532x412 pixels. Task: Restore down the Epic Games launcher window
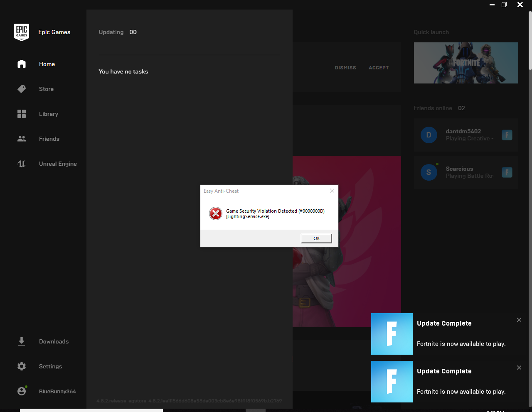[x=504, y=5]
